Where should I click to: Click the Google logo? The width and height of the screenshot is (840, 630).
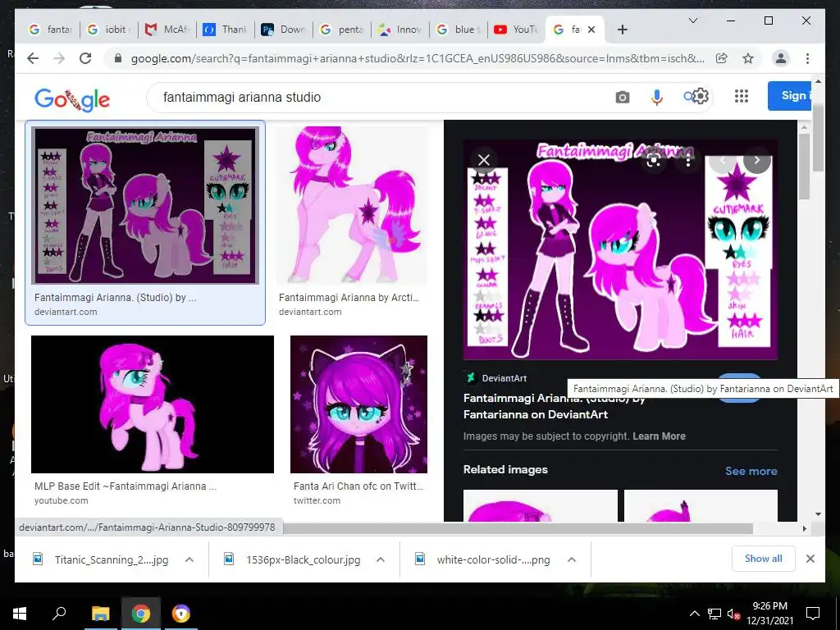[72, 99]
